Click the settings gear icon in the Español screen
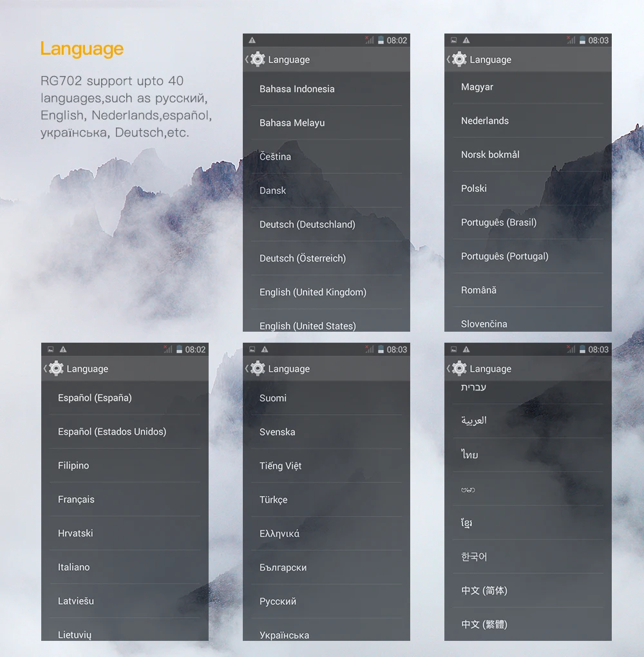The image size is (644, 657). point(56,368)
